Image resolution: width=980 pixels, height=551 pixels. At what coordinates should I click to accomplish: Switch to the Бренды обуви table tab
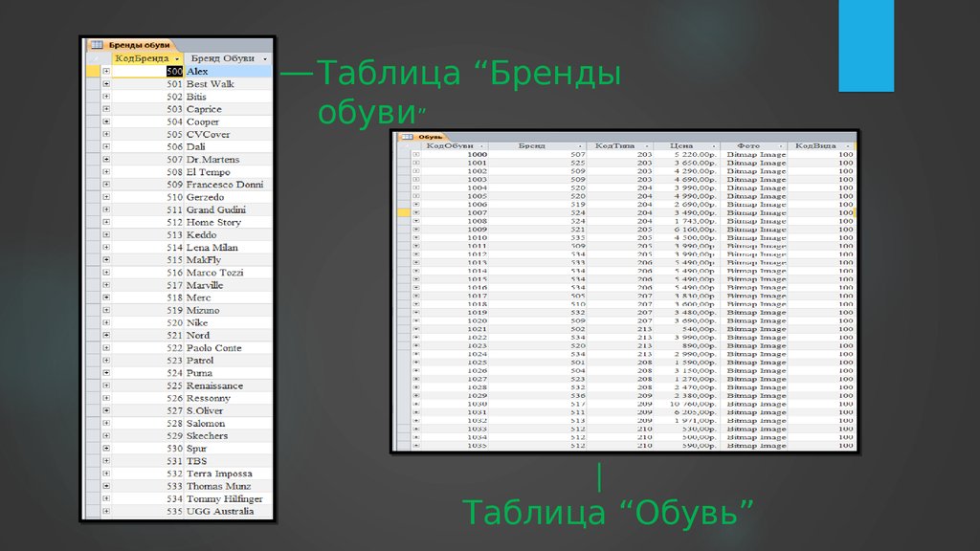139,45
